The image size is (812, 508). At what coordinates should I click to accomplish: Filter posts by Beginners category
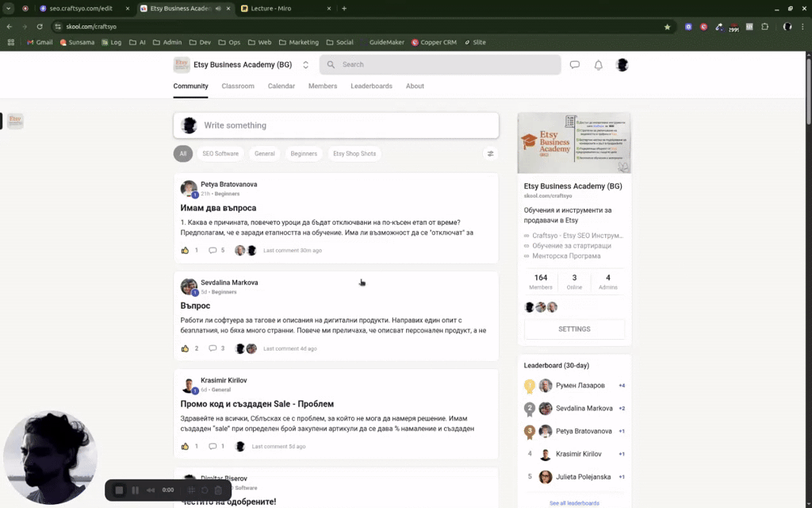304,153
